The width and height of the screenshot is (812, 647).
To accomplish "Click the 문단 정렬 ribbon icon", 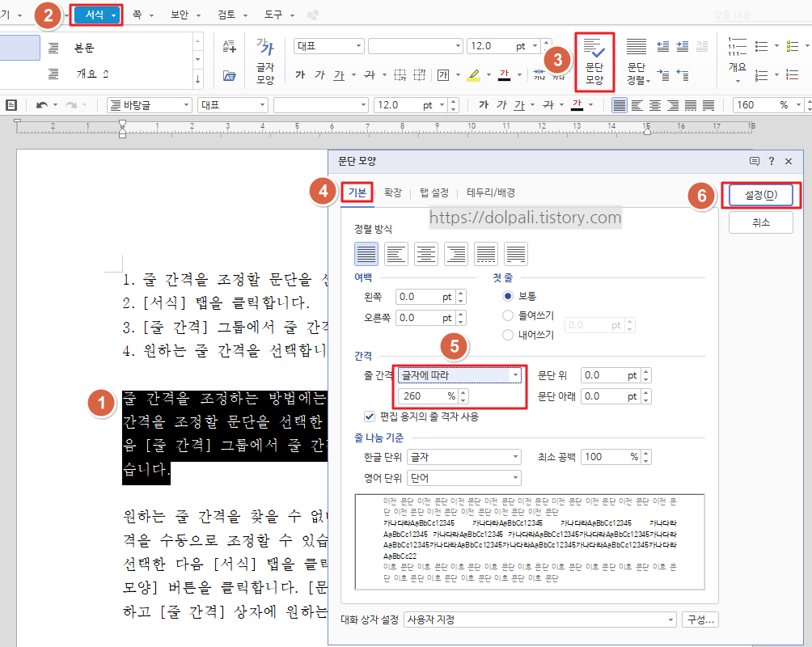I will [636, 61].
